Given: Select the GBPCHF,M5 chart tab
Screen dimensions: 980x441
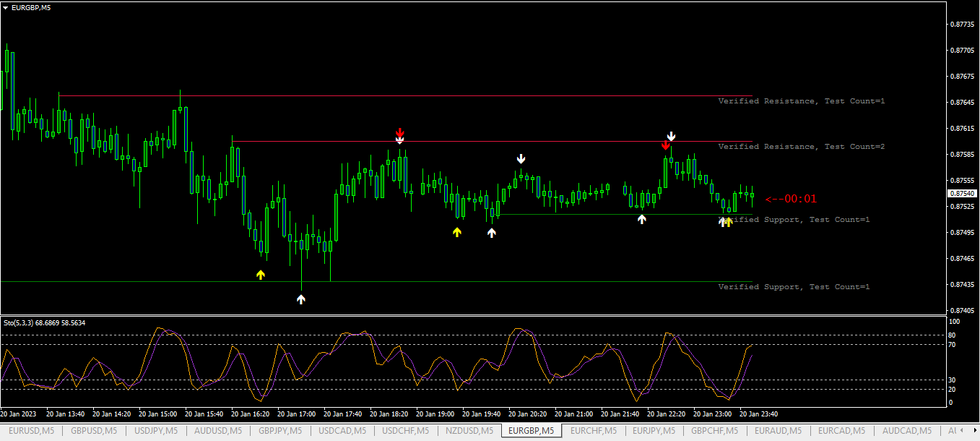Looking at the screenshot, I should [x=716, y=431].
